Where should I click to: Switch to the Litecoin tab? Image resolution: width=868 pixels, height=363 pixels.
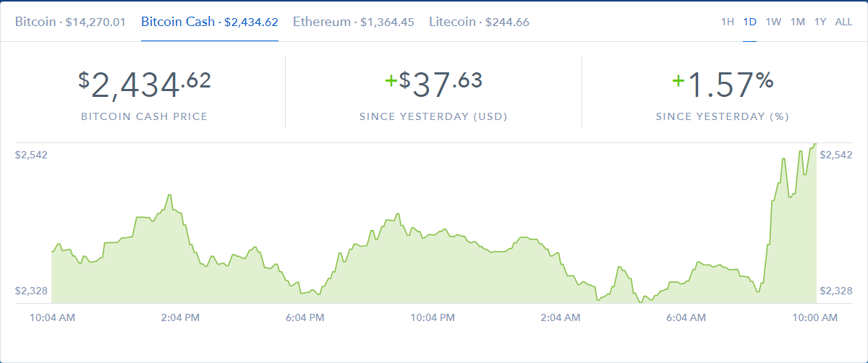[479, 22]
